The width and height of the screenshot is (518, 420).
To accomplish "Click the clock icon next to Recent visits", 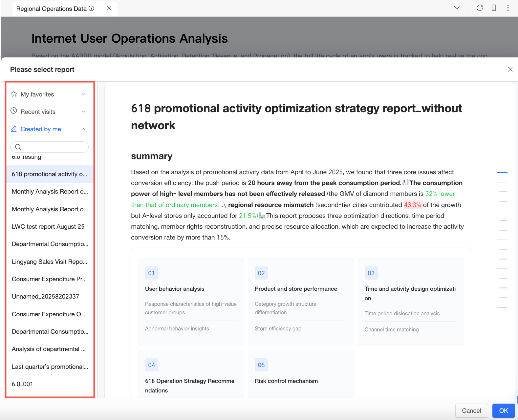I will (14, 111).
